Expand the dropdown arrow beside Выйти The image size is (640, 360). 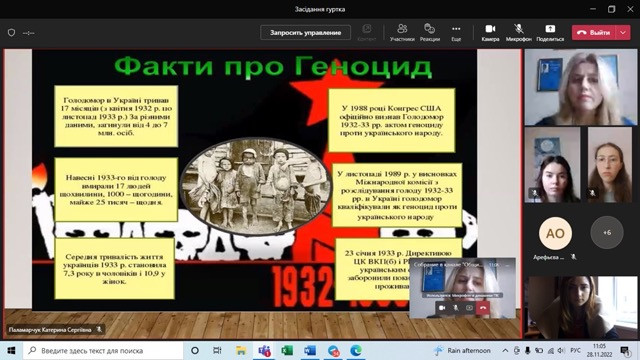coord(623,33)
